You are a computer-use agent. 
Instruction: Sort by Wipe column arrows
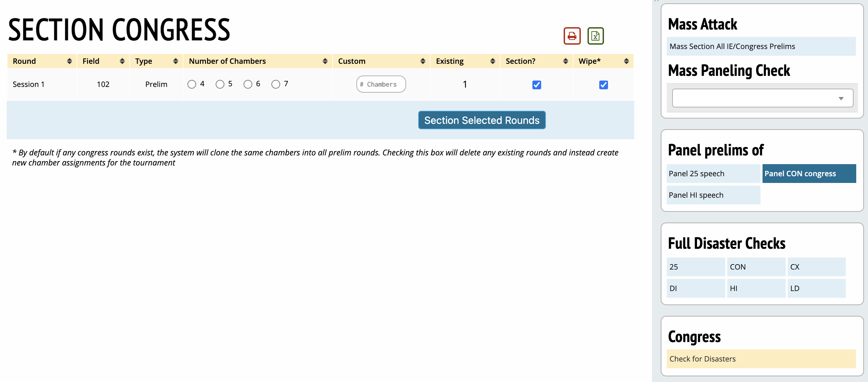pyautogui.click(x=626, y=61)
